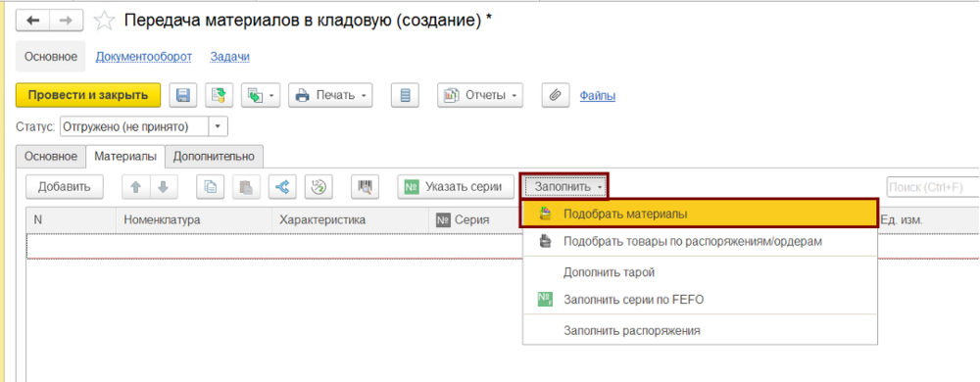This screenshot has height=382, width=980.
Task: Click the Ед. изм. column header
Action: [928, 220]
